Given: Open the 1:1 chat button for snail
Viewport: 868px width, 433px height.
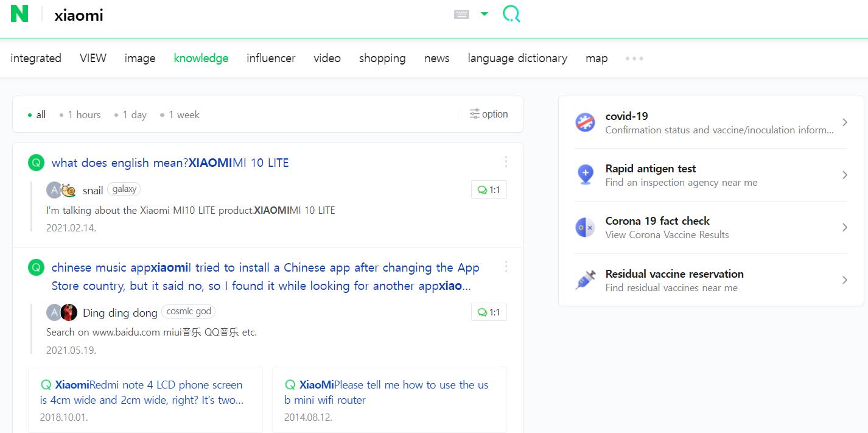Looking at the screenshot, I should click(489, 190).
